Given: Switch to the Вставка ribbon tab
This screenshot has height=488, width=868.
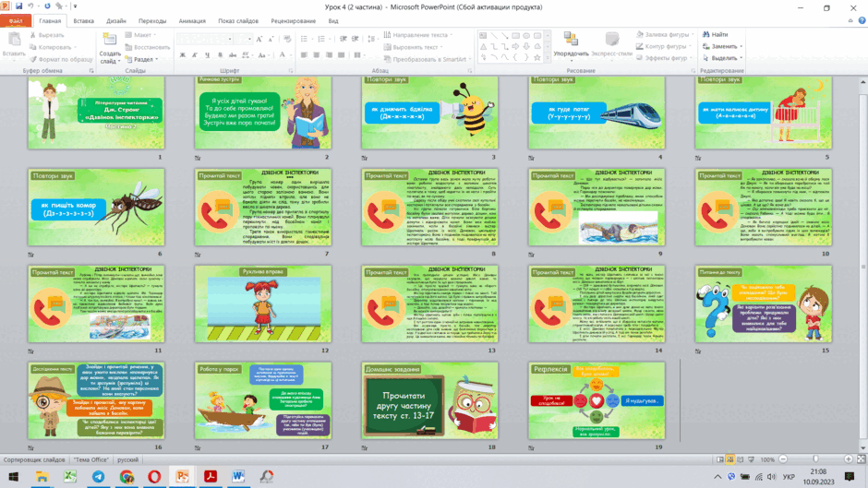Looking at the screenshot, I should point(84,21).
